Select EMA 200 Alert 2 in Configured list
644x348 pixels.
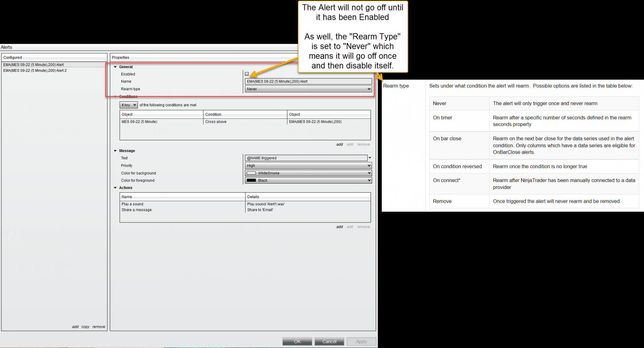click(x=54, y=70)
